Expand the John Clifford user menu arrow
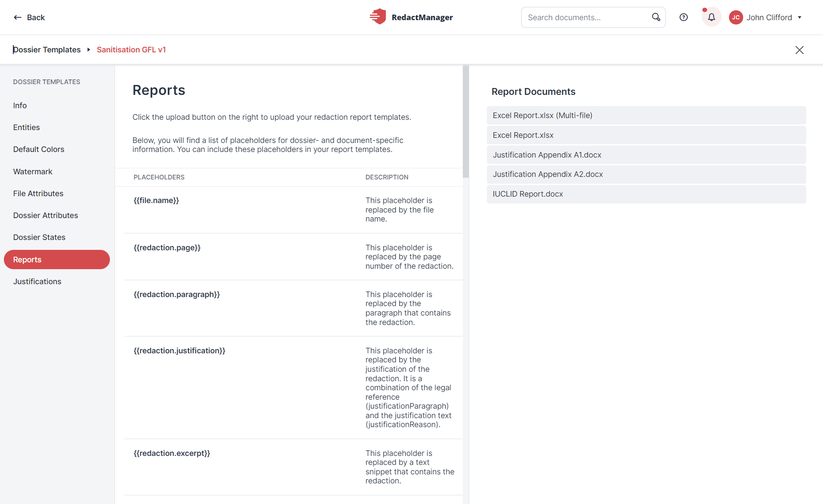Image resolution: width=823 pixels, height=504 pixels. (800, 18)
